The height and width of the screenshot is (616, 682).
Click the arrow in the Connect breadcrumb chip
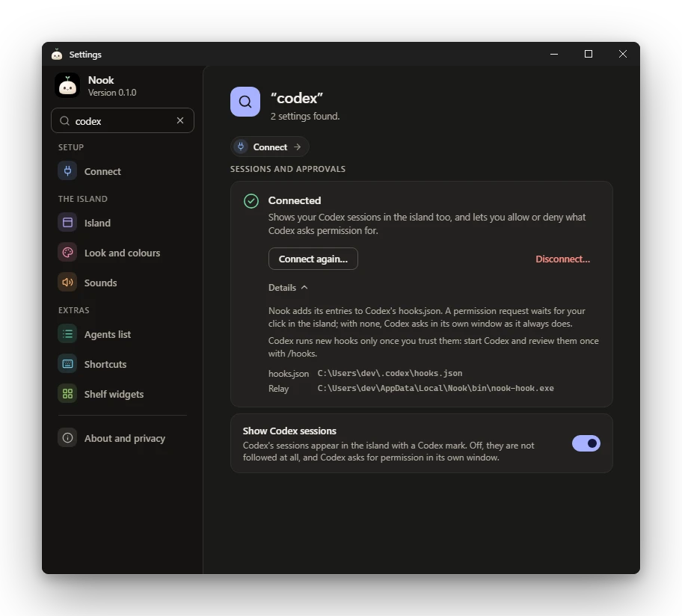coord(298,147)
